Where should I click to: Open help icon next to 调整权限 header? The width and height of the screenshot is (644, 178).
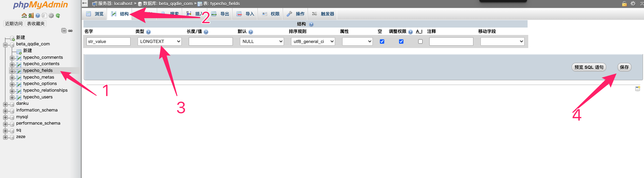[x=410, y=32]
